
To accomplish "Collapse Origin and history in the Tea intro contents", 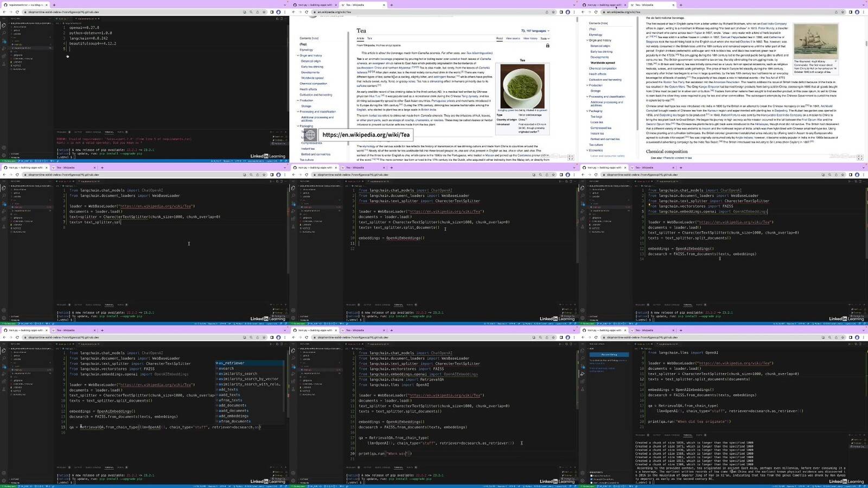I will 298,55.
